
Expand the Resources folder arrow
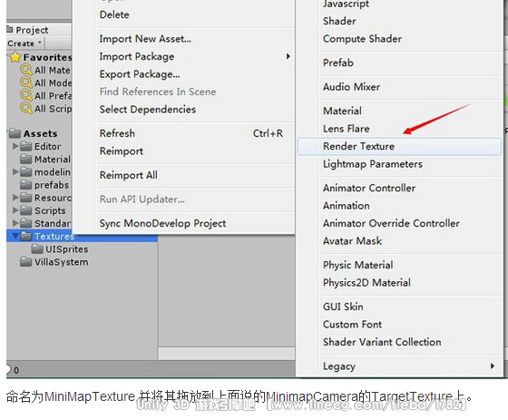[x=15, y=198]
